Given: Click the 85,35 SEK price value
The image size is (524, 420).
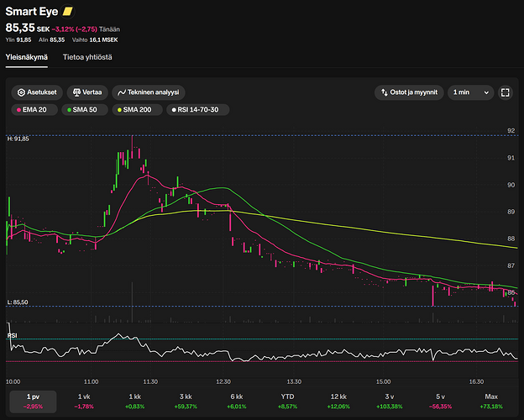Looking at the screenshot, I should coord(28,28).
